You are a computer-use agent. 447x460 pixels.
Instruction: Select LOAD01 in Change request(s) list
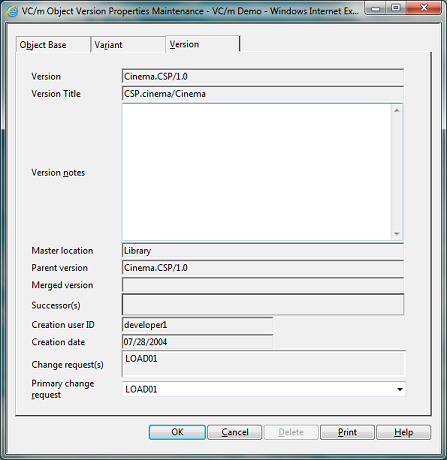(x=141, y=359)
